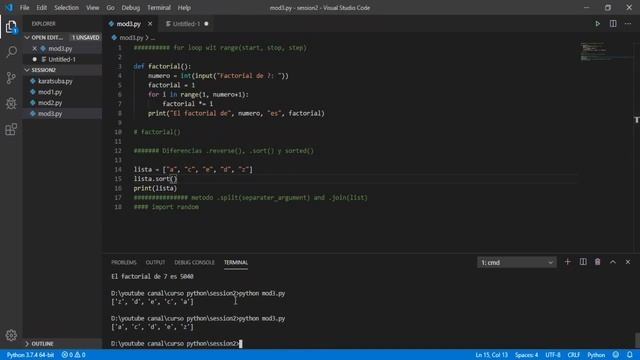Change encoding via UTF-8 status
Viewport: 640px width, 360px height.
tap(553, 355)
